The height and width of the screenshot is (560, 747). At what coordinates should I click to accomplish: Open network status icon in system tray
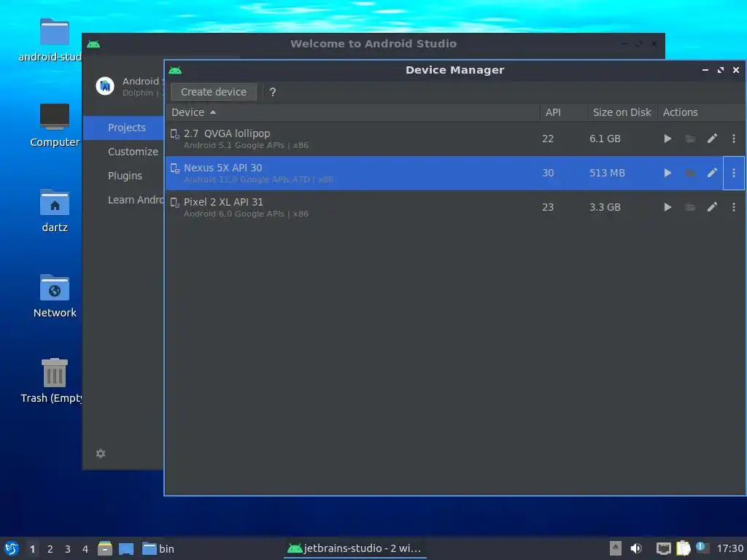tap(664, 548)
